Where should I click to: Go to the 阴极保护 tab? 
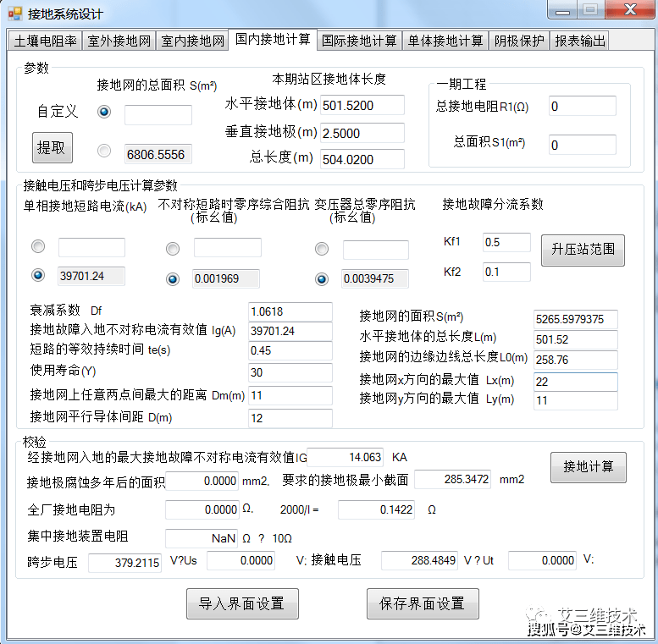click(x=519, y=41)
